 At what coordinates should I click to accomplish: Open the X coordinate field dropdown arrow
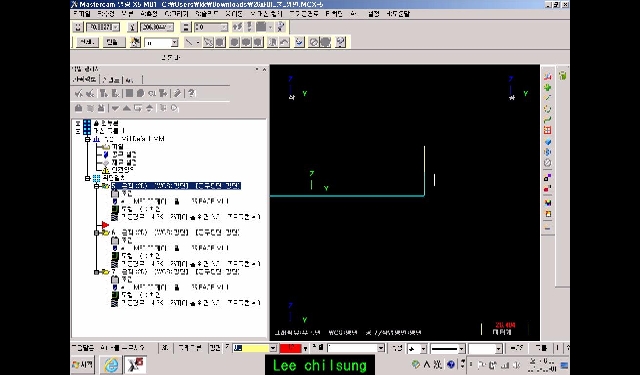point(116,27)
